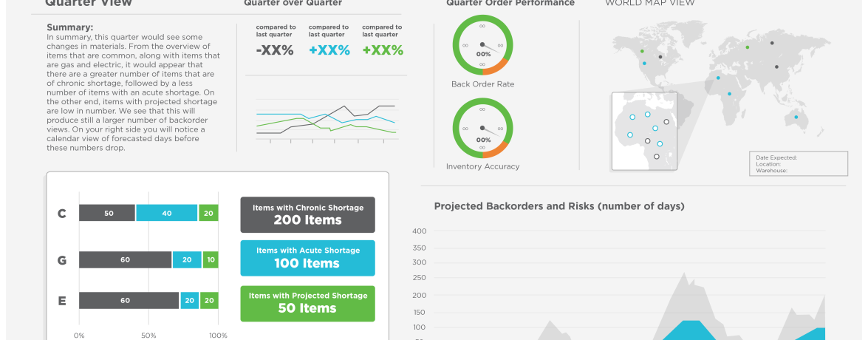Select the Items with Chronic Shortage tile
This screenshot has width=868, height=340.
tap(307, 214)
